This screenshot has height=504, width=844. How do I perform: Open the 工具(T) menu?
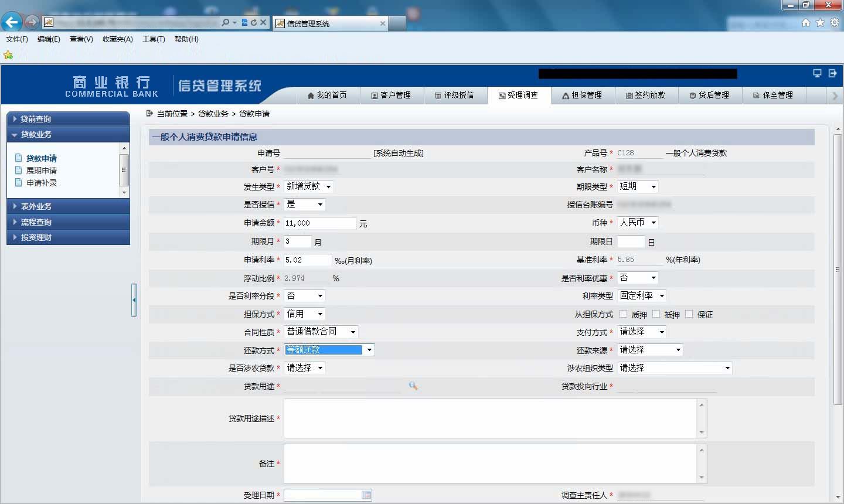click(x=154, y=39)
